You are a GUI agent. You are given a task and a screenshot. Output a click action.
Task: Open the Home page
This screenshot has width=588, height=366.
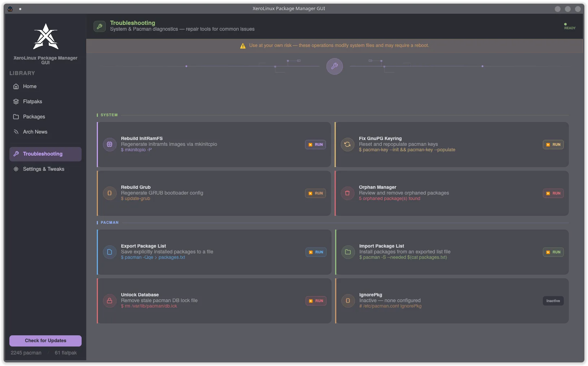click(x=46, y=87)
